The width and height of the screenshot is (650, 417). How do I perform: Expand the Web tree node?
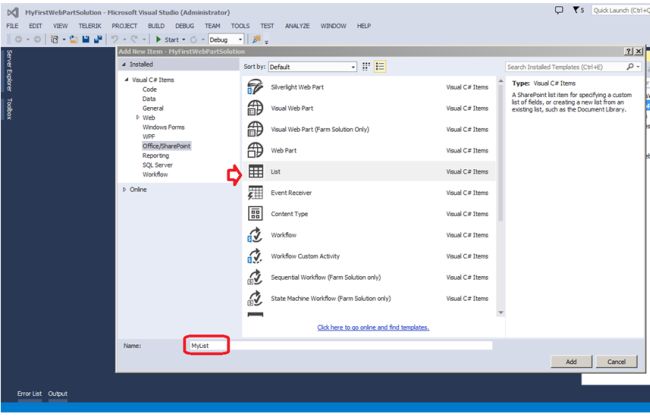[x=137, y=118]
